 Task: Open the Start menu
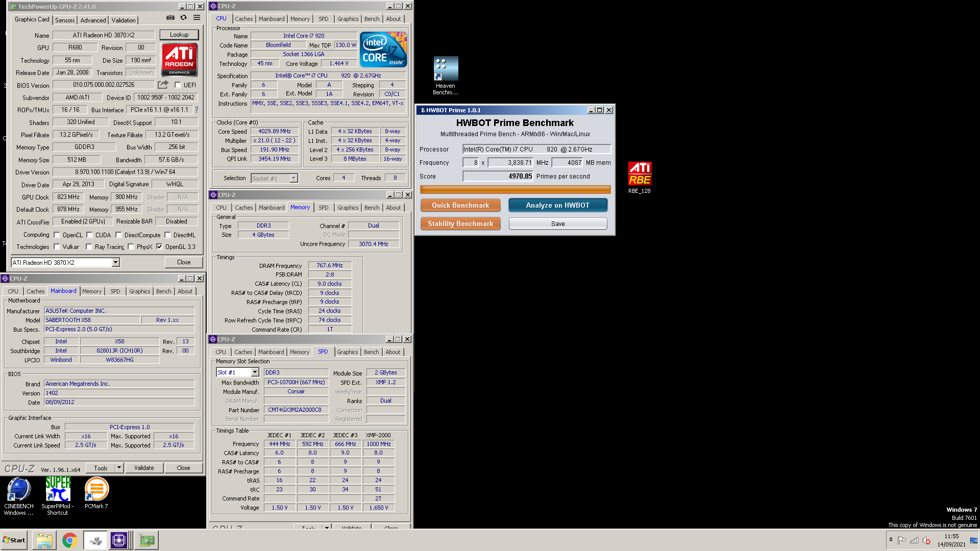tap(14, 540)
